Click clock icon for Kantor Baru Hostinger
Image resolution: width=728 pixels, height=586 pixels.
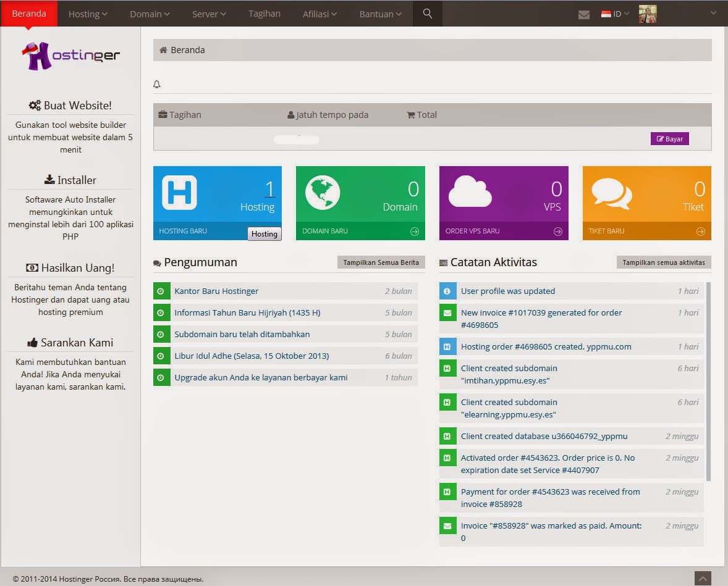(161, 291)
